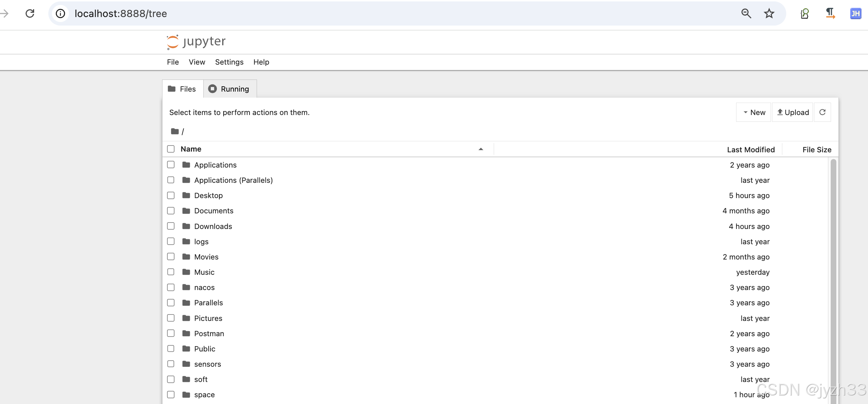Bookmark this page with the star icon
This screenshot has width=868, height=404.
(769, 13)
